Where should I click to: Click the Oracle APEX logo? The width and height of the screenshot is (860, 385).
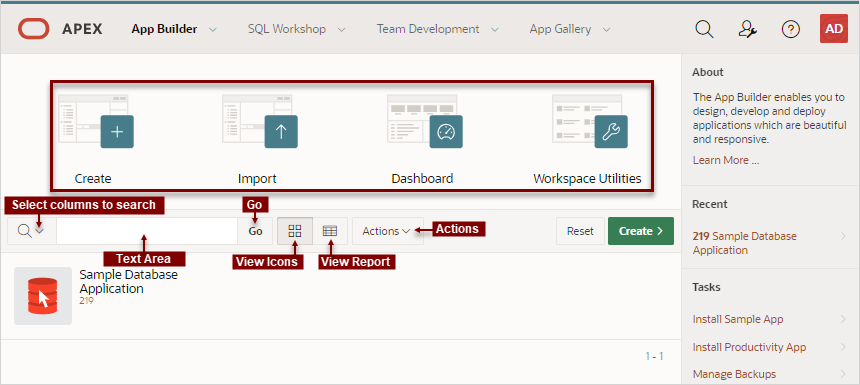(x=33, y=29)
